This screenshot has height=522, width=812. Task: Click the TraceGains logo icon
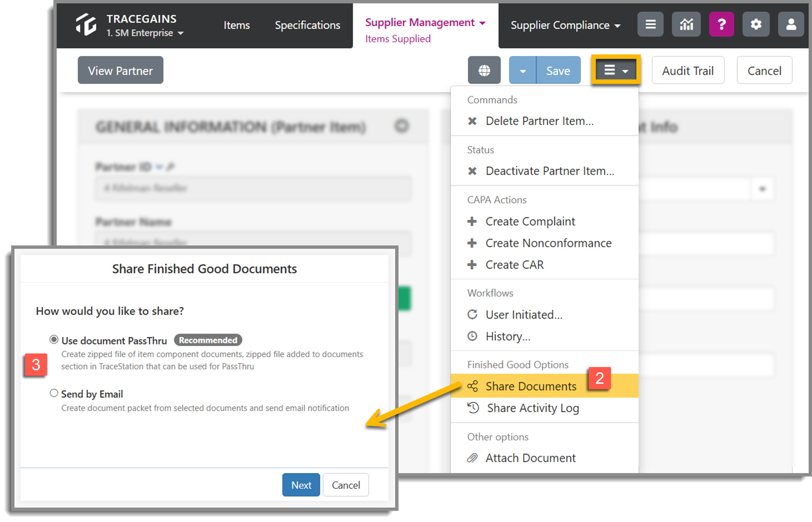86,25
